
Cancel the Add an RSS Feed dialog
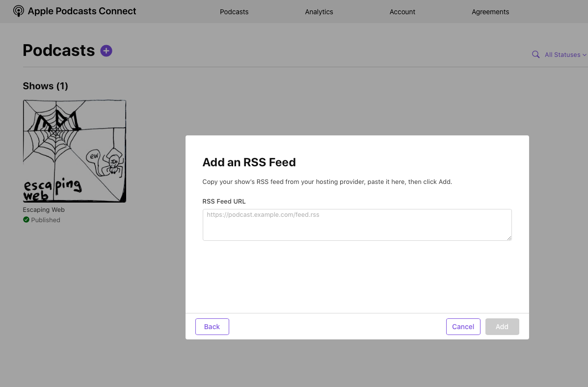(463, 327)
